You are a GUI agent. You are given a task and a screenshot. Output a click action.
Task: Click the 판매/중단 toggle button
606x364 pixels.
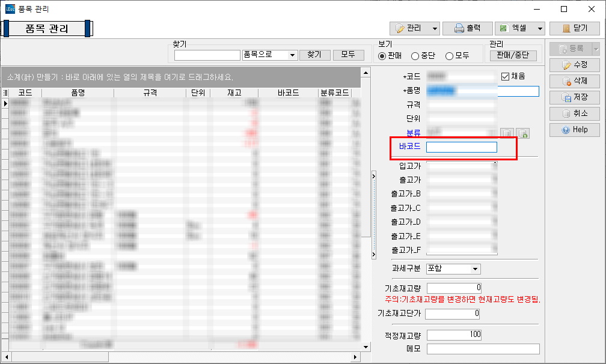[x=513, y=55]
